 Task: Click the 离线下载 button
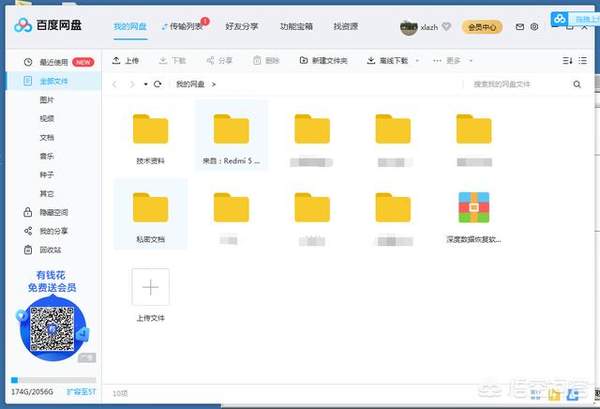[x=388, y=60]
